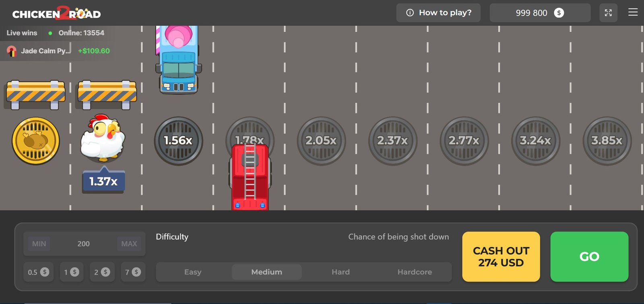The image size is (644, 304).
Task: Click the white chicken character
Action: coord(103,137)
